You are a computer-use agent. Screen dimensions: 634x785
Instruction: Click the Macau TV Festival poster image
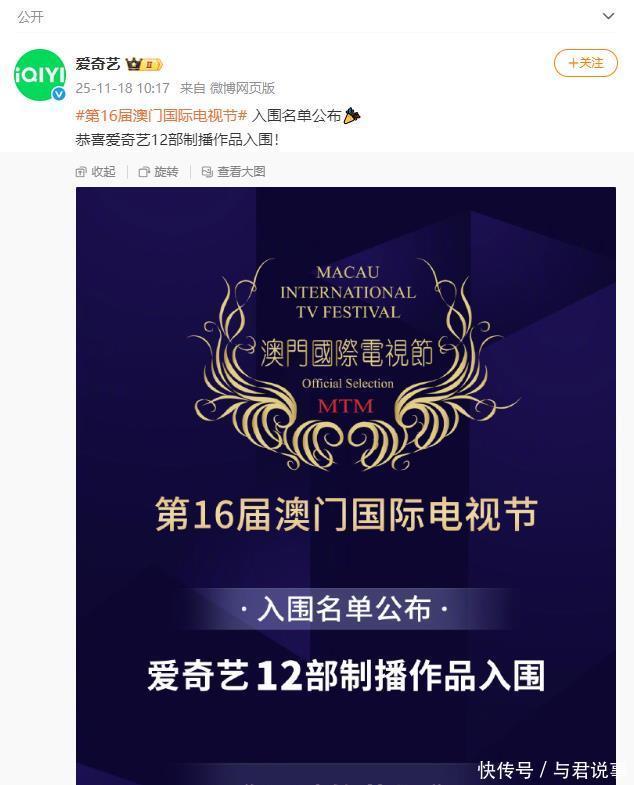346,486
